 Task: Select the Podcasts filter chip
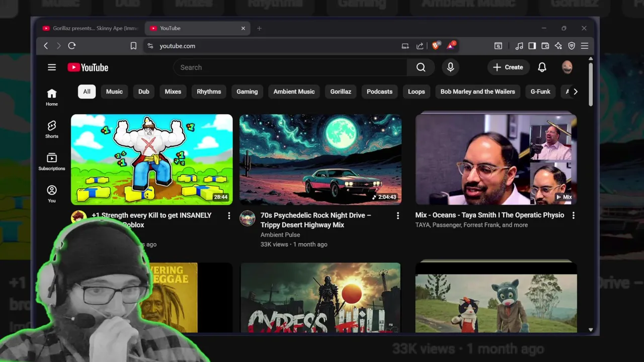click(379, 92)
